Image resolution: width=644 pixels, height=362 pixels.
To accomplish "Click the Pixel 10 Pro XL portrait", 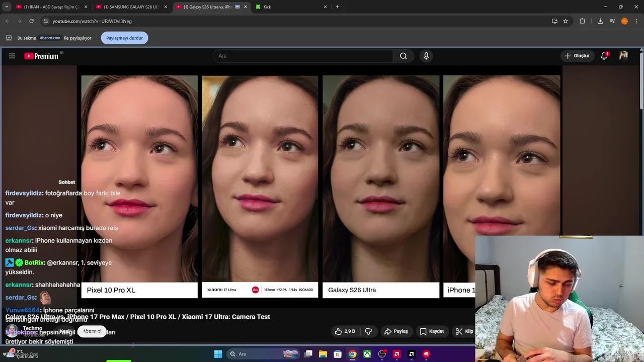I will click(139, 178).
